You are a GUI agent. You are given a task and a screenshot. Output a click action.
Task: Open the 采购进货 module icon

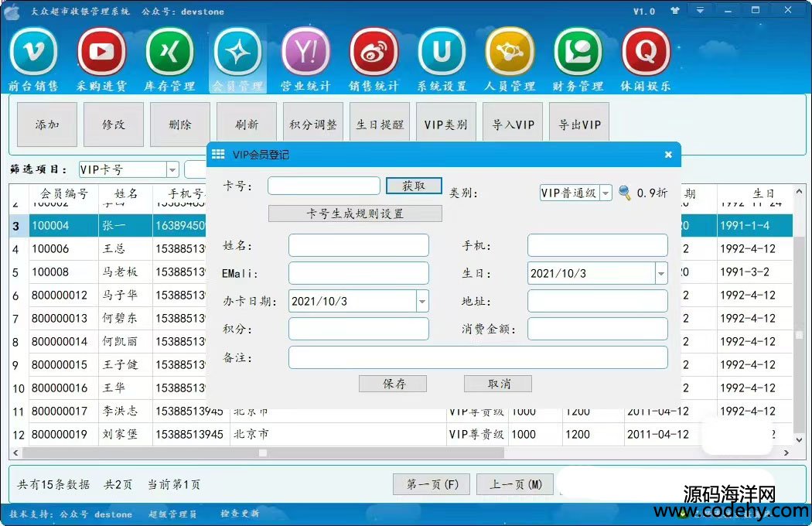coord(101,60)
